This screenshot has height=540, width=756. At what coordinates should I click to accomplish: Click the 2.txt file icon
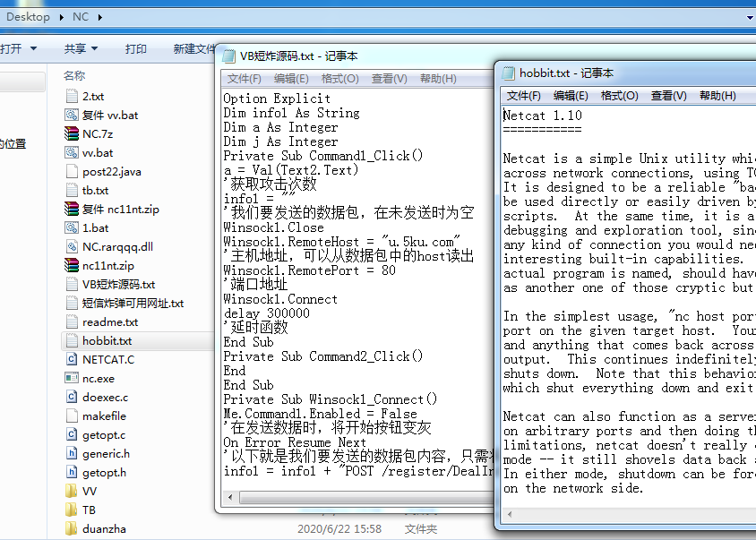(72, 96)
